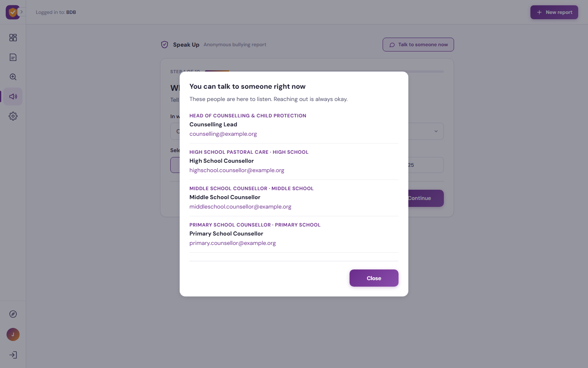The width and height of the screenshot is (588, 368).
Task: Click the shield app logo
Action: 12,12
